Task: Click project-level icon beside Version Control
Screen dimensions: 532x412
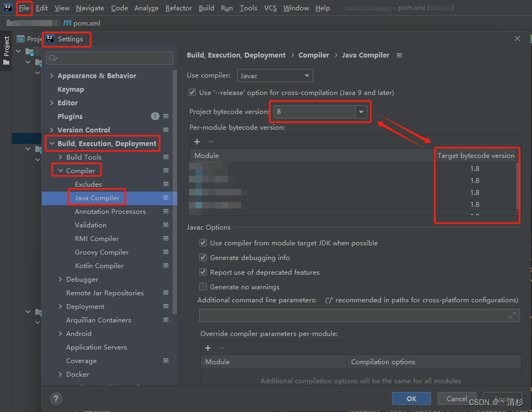Action: [166, 130]
